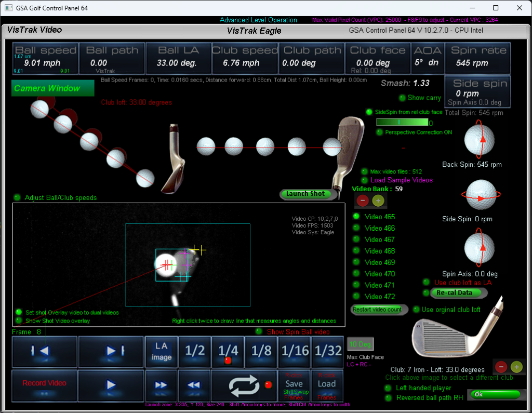Toggle Show carry option

coord(402,98)
